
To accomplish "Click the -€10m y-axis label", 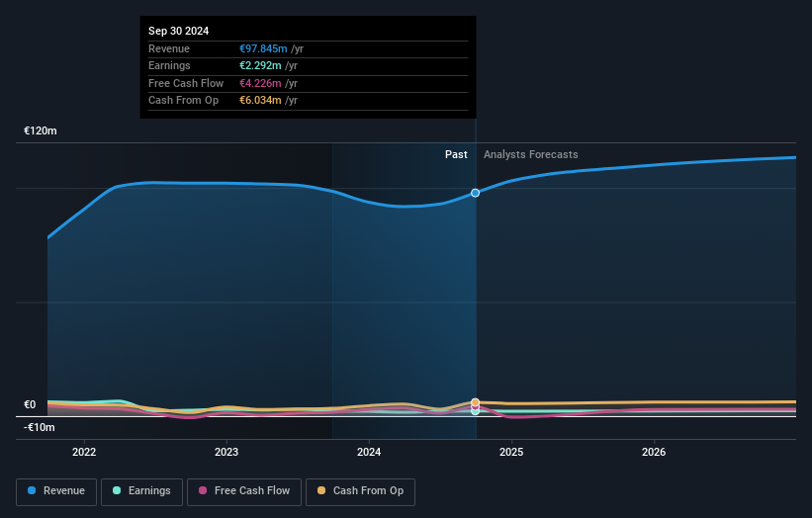I will pyautogui.click(x=40, y=427).
